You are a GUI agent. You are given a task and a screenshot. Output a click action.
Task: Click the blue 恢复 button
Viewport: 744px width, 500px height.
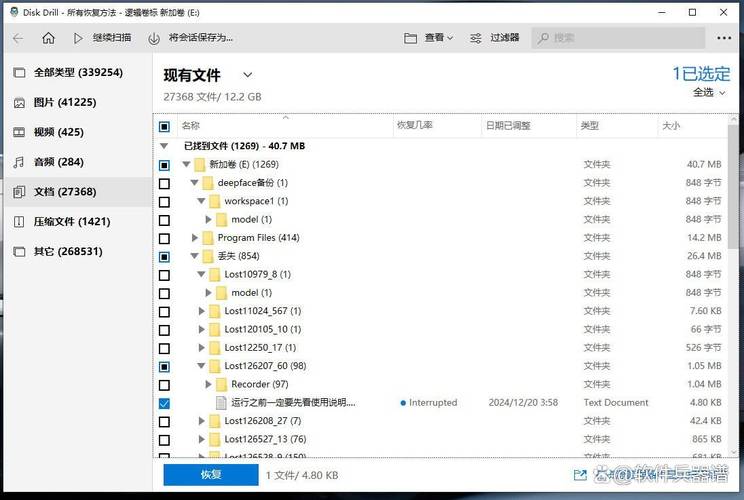coord(211,475)
